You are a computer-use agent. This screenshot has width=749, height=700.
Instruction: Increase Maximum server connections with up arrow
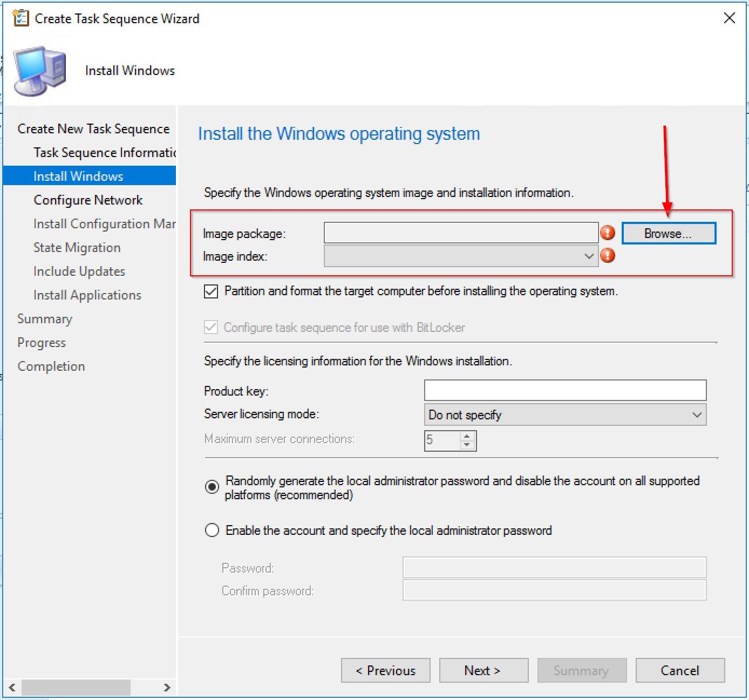click(467, 436)
